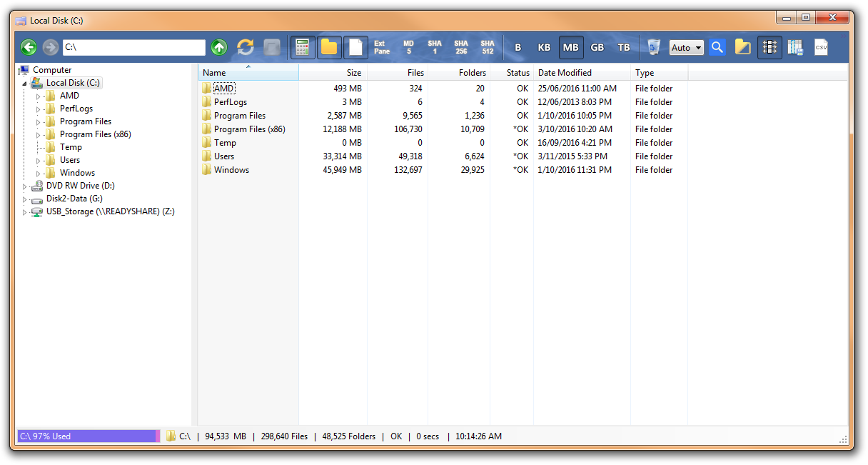Switch size units to Bytes (B)
This screenshot has width=868, height=465.
[x=518, y=47]
